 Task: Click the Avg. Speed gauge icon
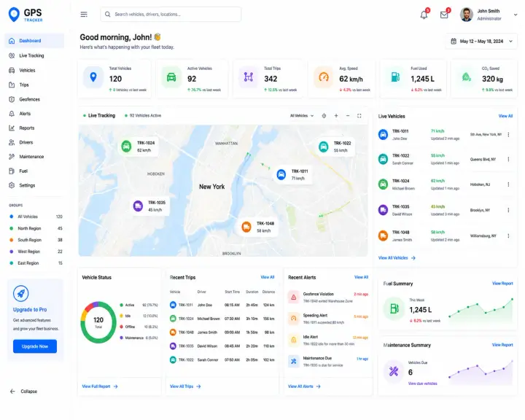[x=324, y=77]
